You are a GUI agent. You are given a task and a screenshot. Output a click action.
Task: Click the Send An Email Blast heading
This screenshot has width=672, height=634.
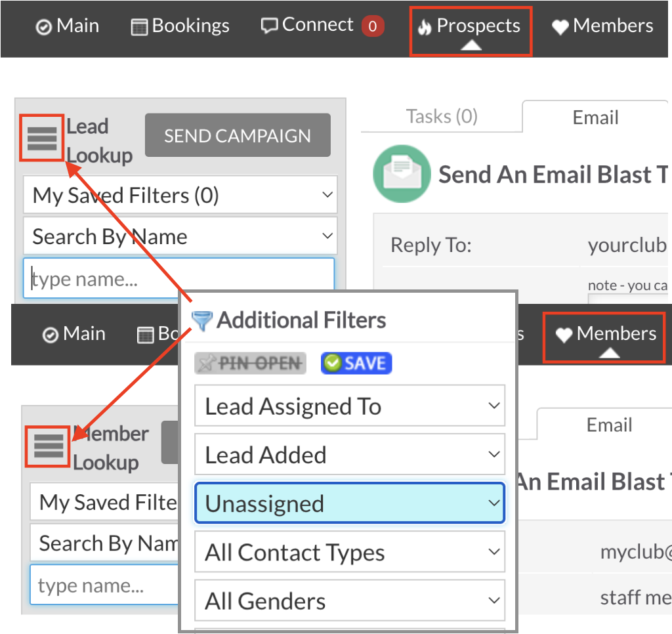553,175
